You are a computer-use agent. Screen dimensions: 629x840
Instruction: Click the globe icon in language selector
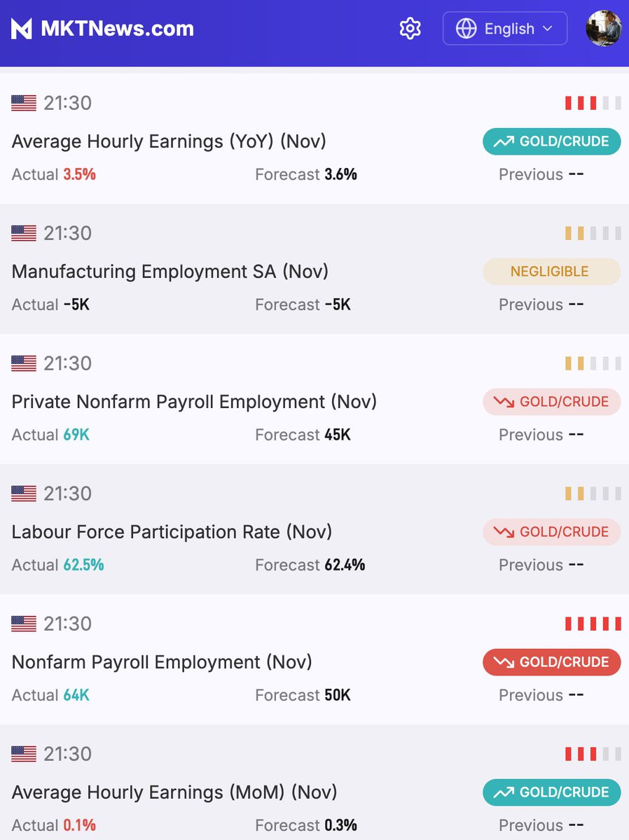coord(466,29)
